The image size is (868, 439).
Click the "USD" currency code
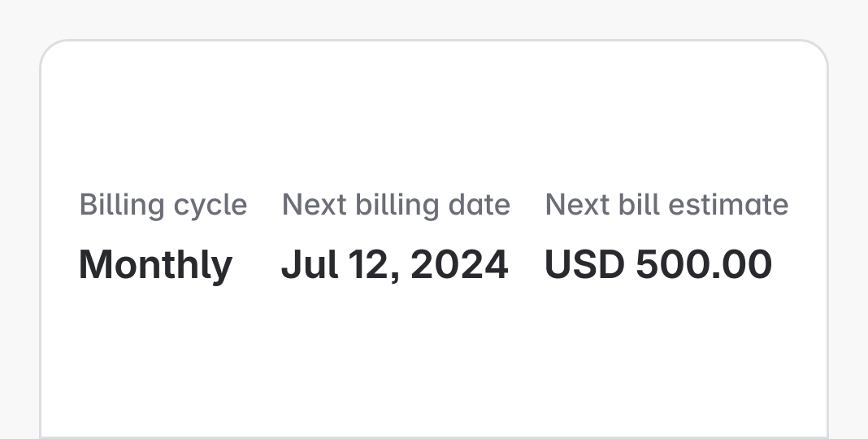585,264
